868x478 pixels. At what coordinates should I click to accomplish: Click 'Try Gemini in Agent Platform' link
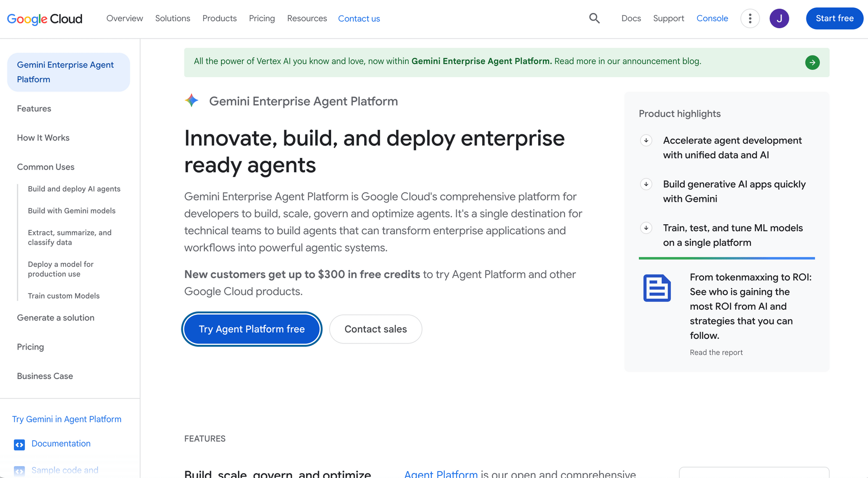(67, 419)
